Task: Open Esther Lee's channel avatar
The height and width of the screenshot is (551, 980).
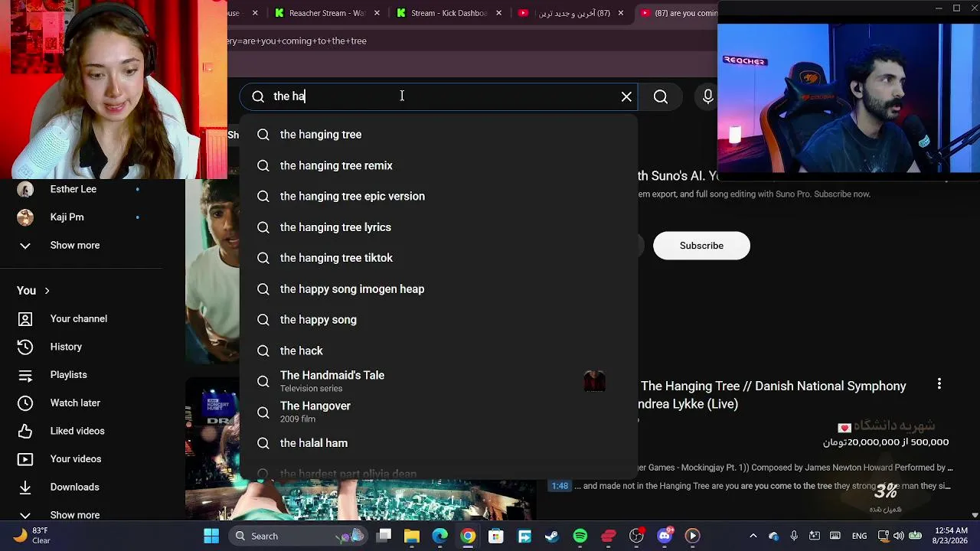Action: click(25, 189)
